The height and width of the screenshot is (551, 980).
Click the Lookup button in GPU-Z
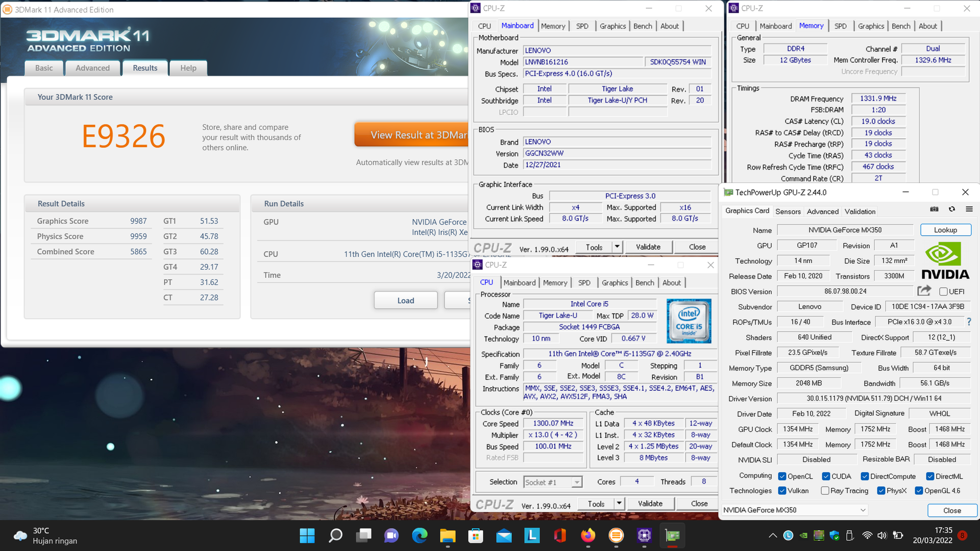tap(945, 230)
